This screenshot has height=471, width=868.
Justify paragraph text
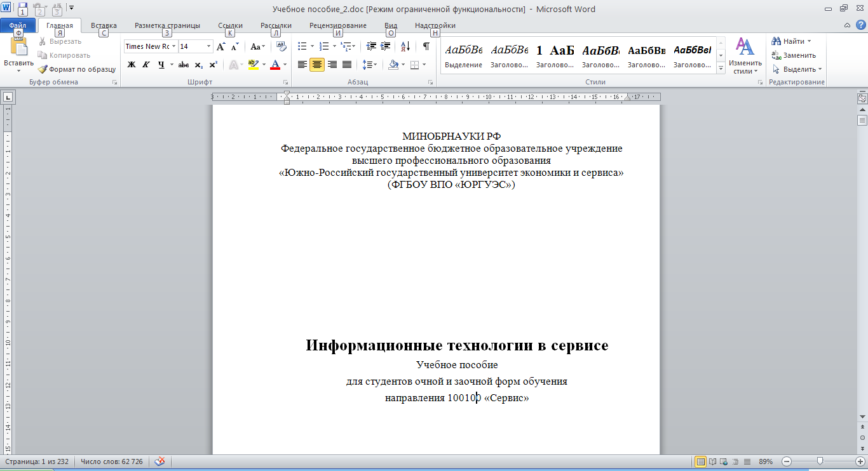click(x=346, y=65)
